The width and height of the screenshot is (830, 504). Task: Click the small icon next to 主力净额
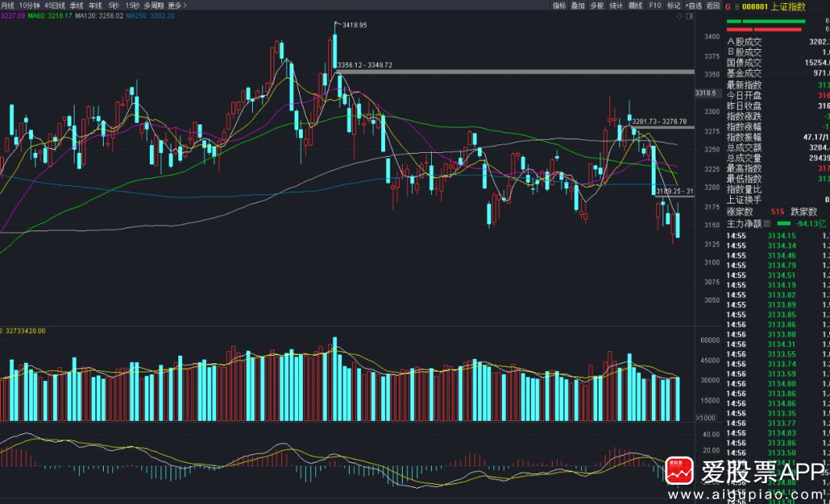pyautogui.click(x=765, y=224)
